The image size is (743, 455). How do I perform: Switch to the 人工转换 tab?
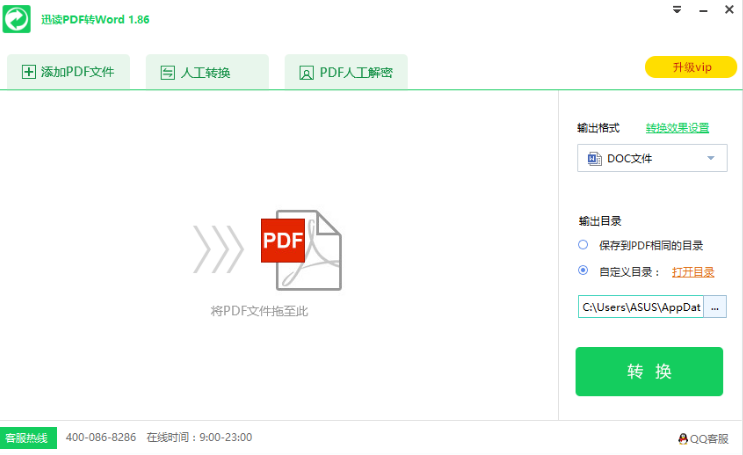(x=207, y=72)
